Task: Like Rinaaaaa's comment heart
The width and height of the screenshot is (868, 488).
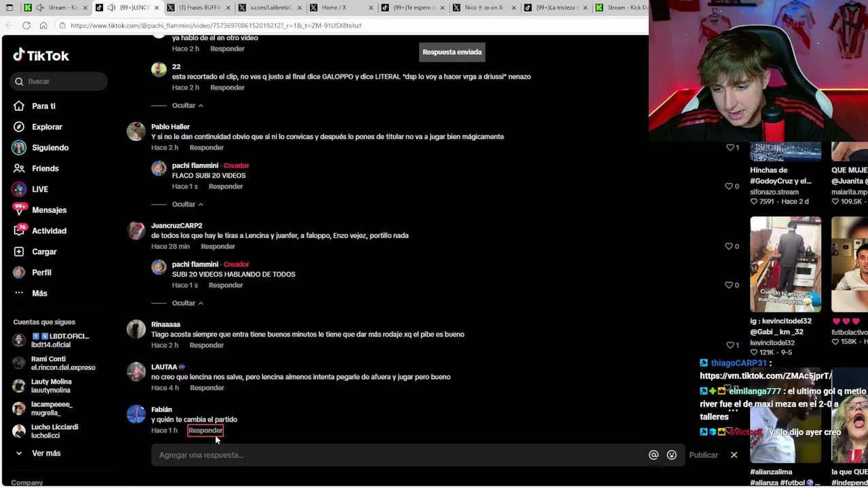Action: 730,346
